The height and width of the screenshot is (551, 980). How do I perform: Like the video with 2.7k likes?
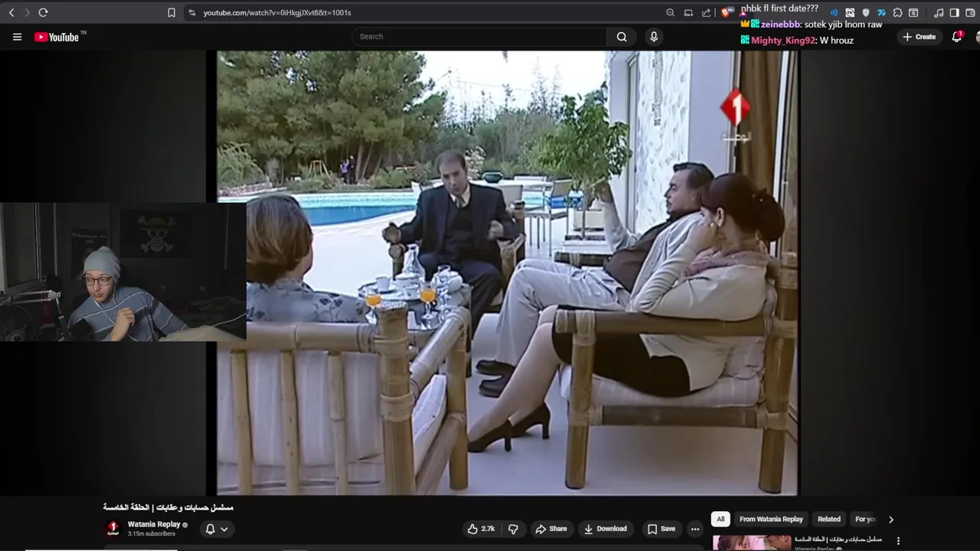click(x=481, y=529)
